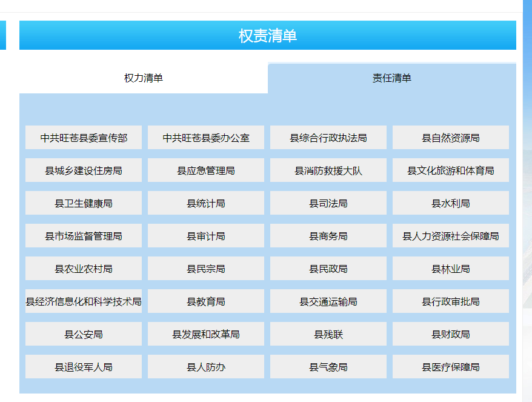Viewport: 532px width, 402px height.
Task: Click 县应急管理局 button
Action: tap(206, 170)
